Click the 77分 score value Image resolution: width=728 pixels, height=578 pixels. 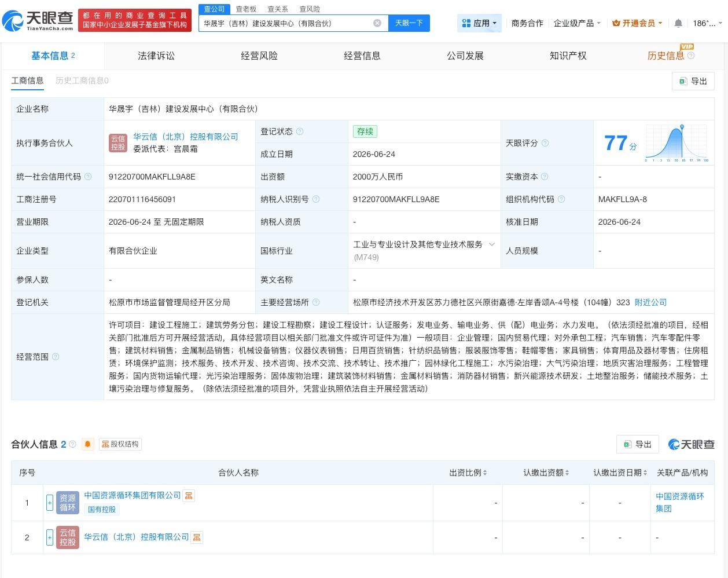click(620, 143)
